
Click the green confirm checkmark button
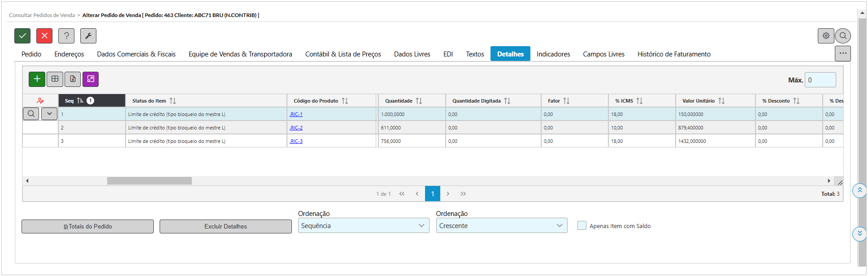pyautogui.click(x=22, y=36)
